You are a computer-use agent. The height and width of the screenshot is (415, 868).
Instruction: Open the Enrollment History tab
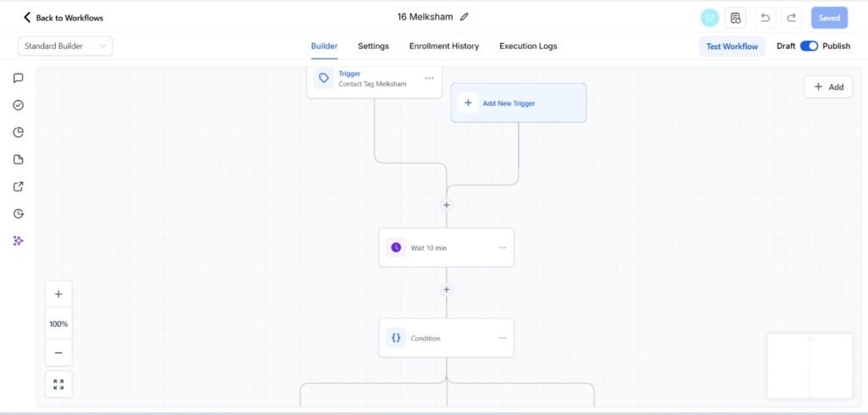(x=444, y=47)
